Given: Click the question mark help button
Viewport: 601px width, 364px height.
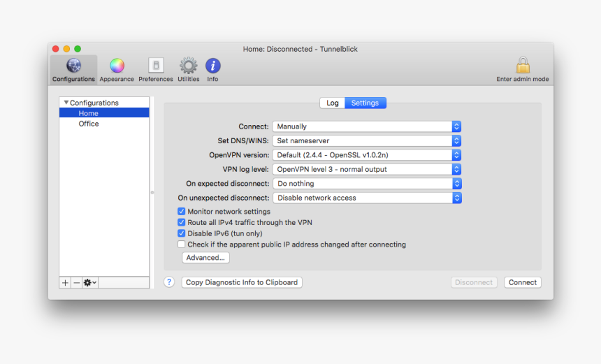Looking at the screenshot, I should tap(169, 282).
